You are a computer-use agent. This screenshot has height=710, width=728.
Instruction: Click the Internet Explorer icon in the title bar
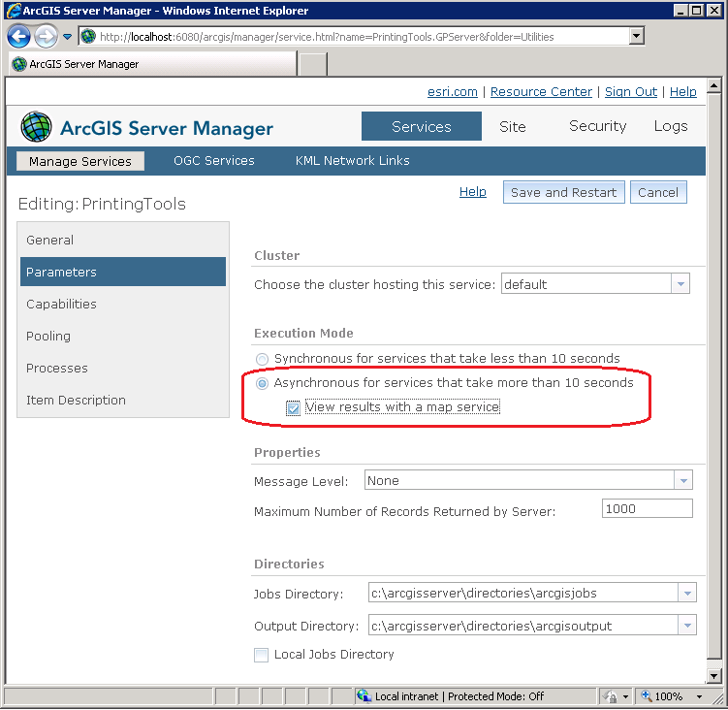coord(14,11)
